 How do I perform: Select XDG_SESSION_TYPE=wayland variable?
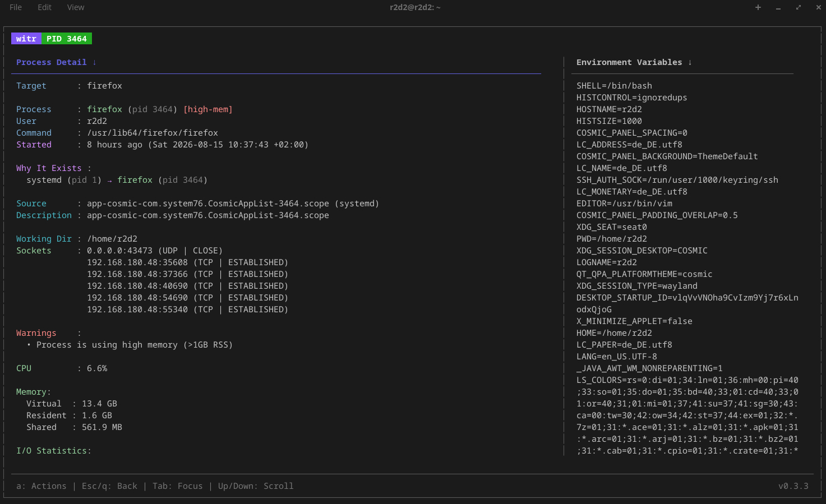637,286
